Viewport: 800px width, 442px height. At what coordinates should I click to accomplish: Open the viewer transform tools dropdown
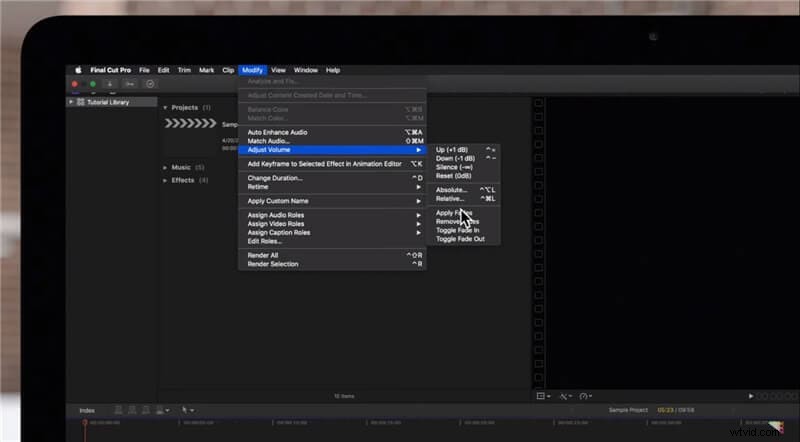click(x=543, y=396)
